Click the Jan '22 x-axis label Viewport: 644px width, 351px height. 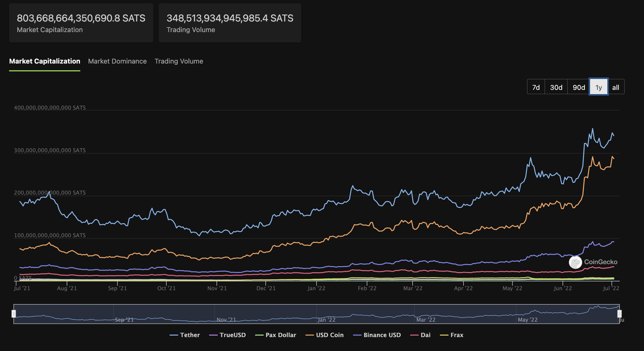[x=316, y=288]
